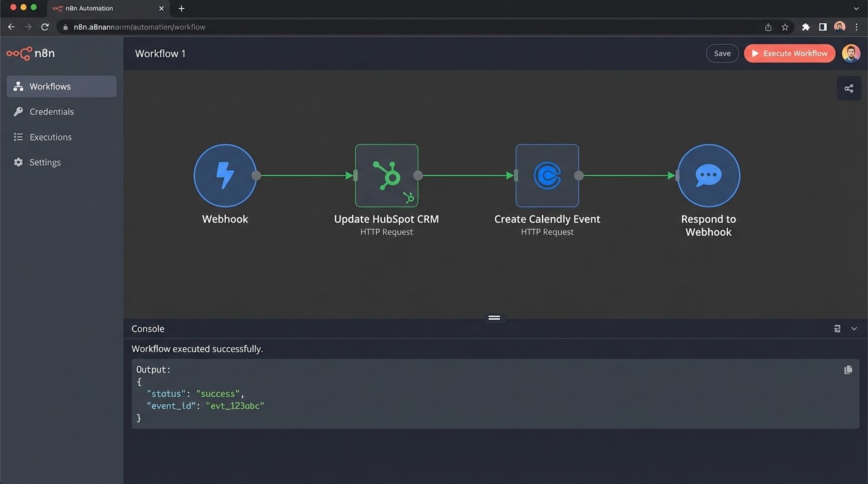
Task: Select the Update HubSpot CRM node
Action: tap(386, 176)
